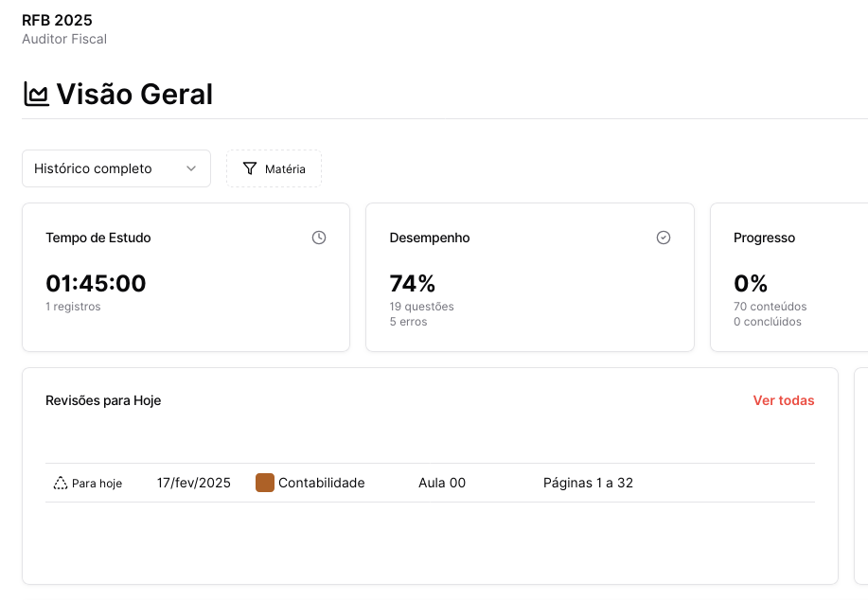
Task: Select the Contabilidade subject label
Action: coord(321,483)
